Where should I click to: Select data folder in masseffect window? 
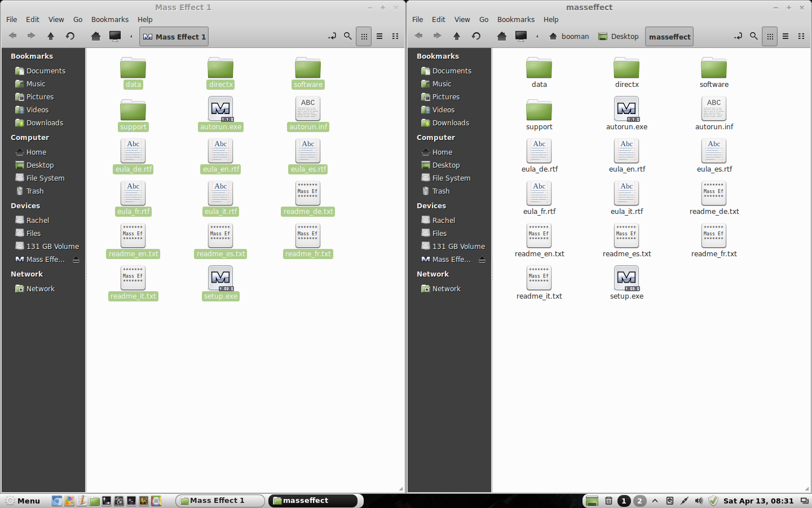click(539, 72)
